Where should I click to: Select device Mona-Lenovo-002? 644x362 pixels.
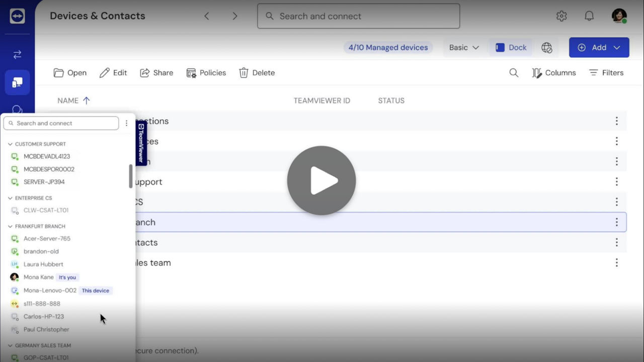pyautogui.click(x=50, y=291)
